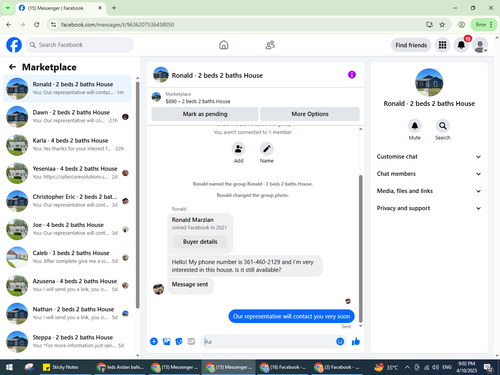Click the sent message 'Our representative will contact you very soon'
500x375 pixels.
pyautogui.click(x=291, y=316)
